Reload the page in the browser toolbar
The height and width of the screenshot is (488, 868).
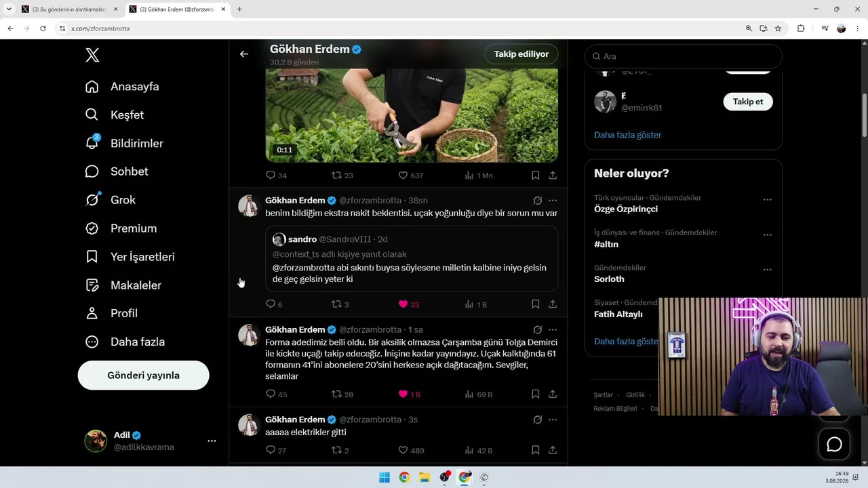point(43,28)
